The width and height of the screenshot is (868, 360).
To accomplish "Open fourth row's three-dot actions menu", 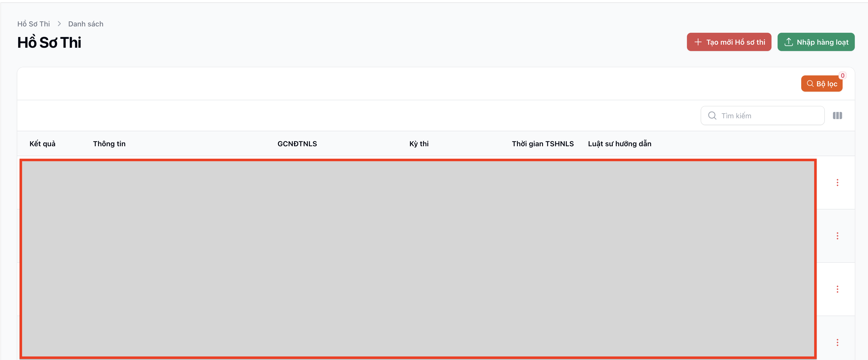I will (837, 342).
